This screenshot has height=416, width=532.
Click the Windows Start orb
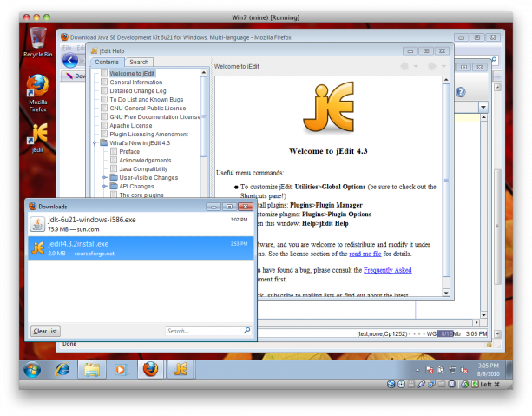click(32, 370)
